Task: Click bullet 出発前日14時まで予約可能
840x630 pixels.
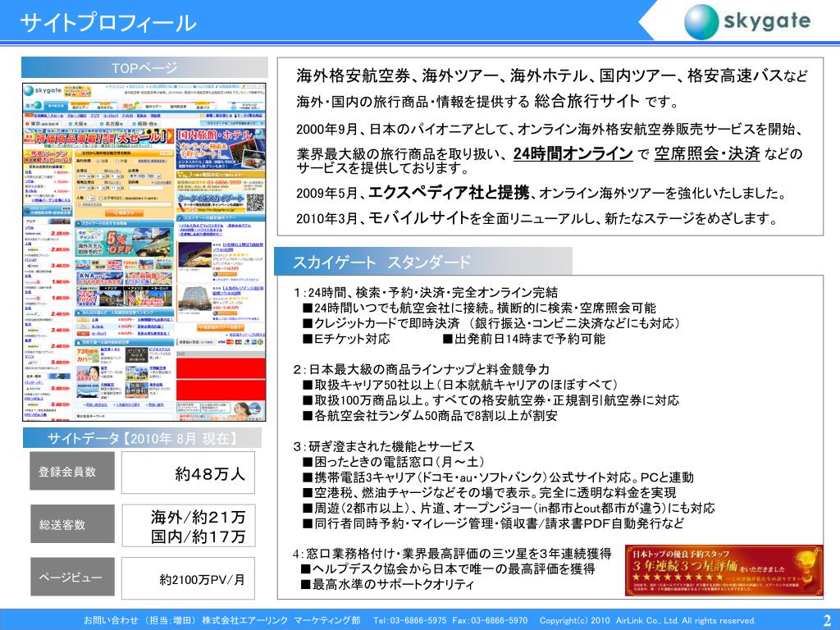Action: coord(524,339)
